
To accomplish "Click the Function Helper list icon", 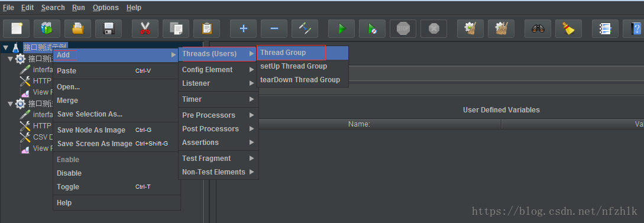I will (605, 29).
